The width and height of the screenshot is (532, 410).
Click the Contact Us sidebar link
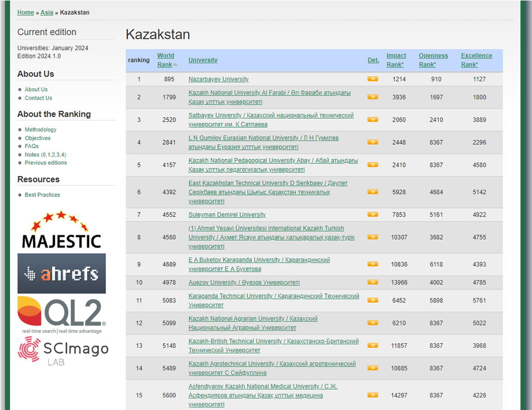pos(38,98)
